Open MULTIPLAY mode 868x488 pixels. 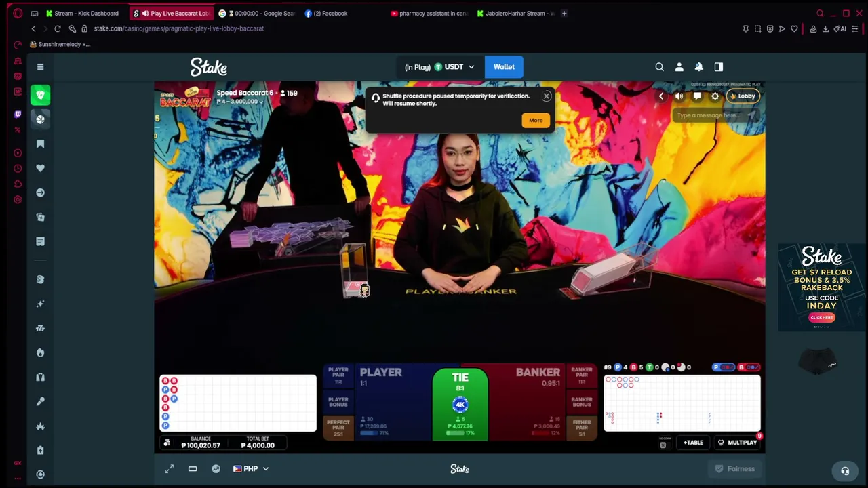tap(737, 443)
